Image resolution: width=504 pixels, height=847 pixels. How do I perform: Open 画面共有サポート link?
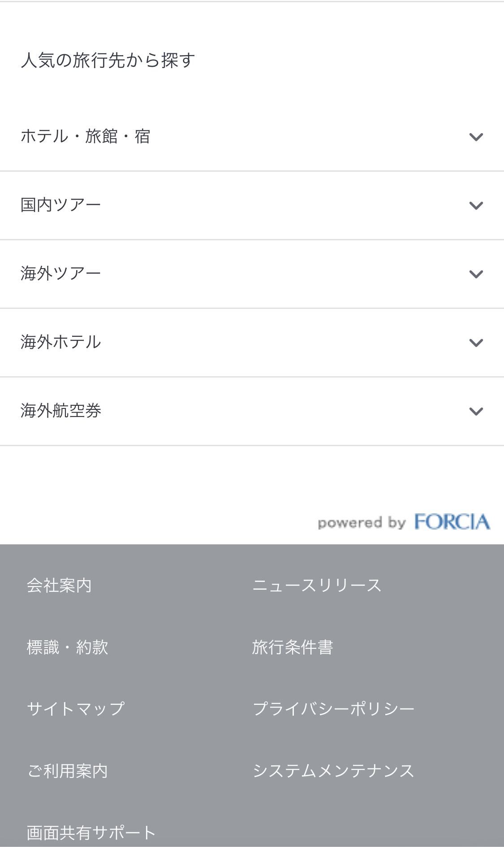91,833
